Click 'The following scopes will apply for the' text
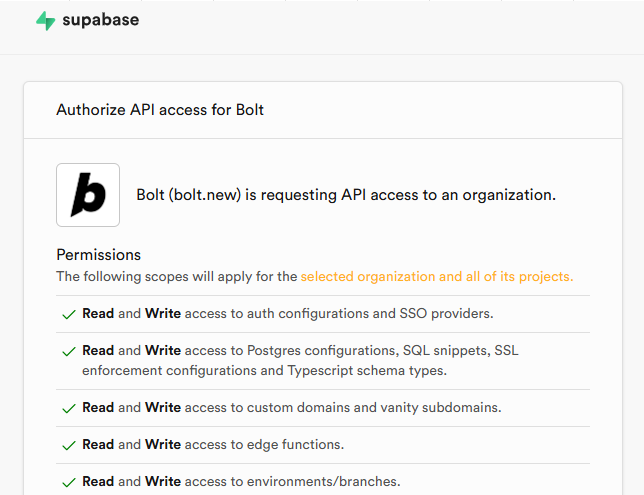Image resolution: width=644 pixels, height=495 pixels. [176, 276]
